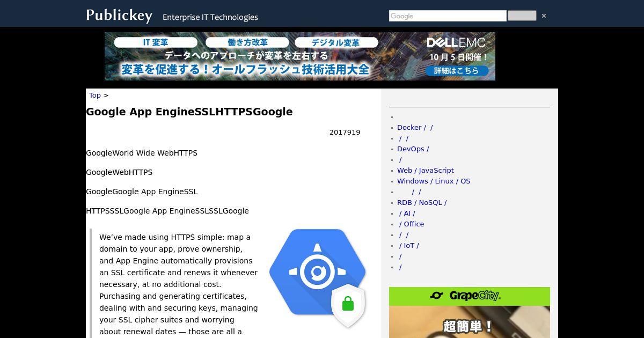The width and height of the screenshot is (644, 338).
Task: Click the gray search submit button
Action: point(522,16)
